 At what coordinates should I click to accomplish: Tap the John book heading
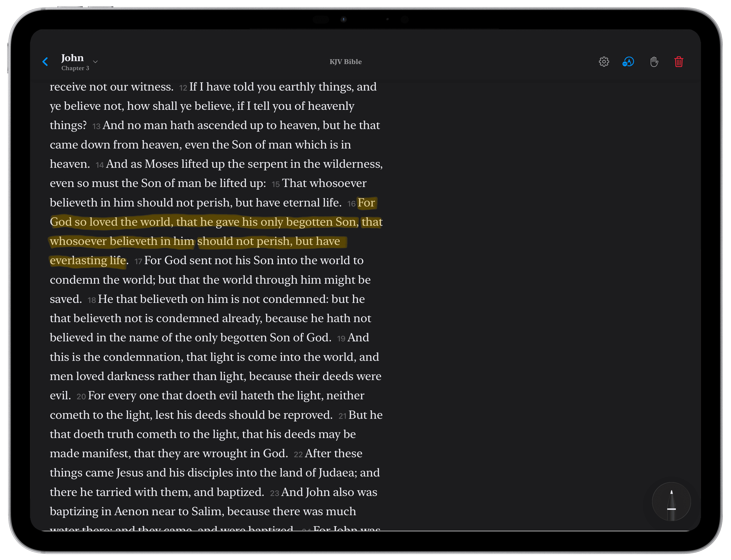[72, 58]
